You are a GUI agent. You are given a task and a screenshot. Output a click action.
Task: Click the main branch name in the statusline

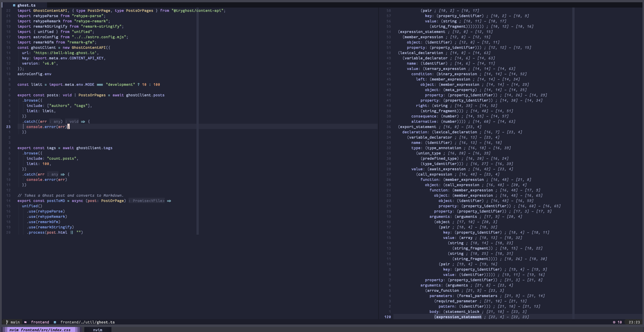pyautogui.click(x=15, y=322)
